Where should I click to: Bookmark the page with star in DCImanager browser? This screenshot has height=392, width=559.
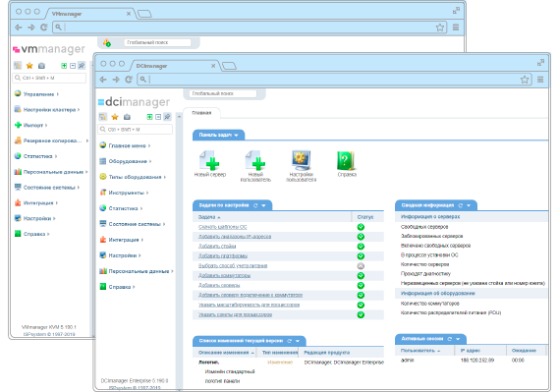click(525, 80)
